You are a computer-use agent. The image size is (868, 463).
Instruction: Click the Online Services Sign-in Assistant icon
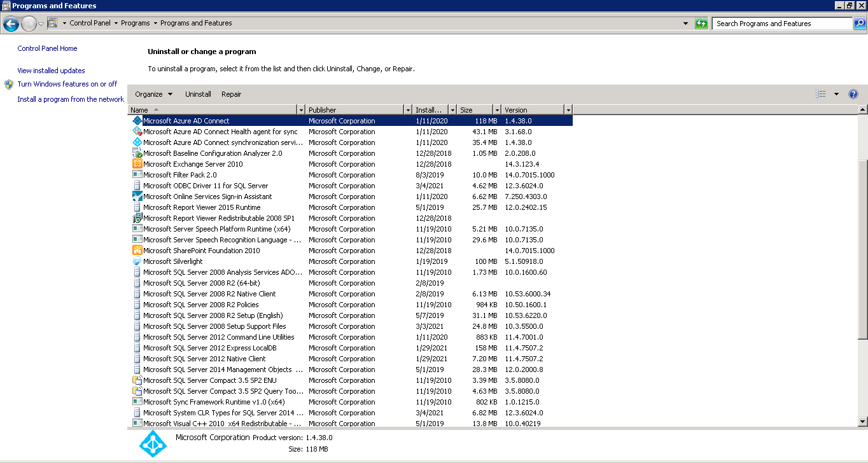coord(137,197)
